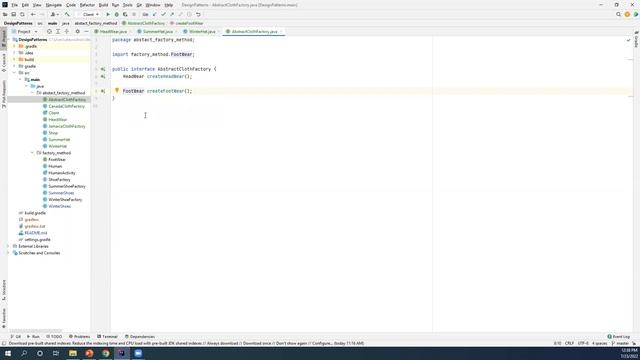Select settings.gradle file in tree
The image size is (640, 360).
click(x=37, y=240)
